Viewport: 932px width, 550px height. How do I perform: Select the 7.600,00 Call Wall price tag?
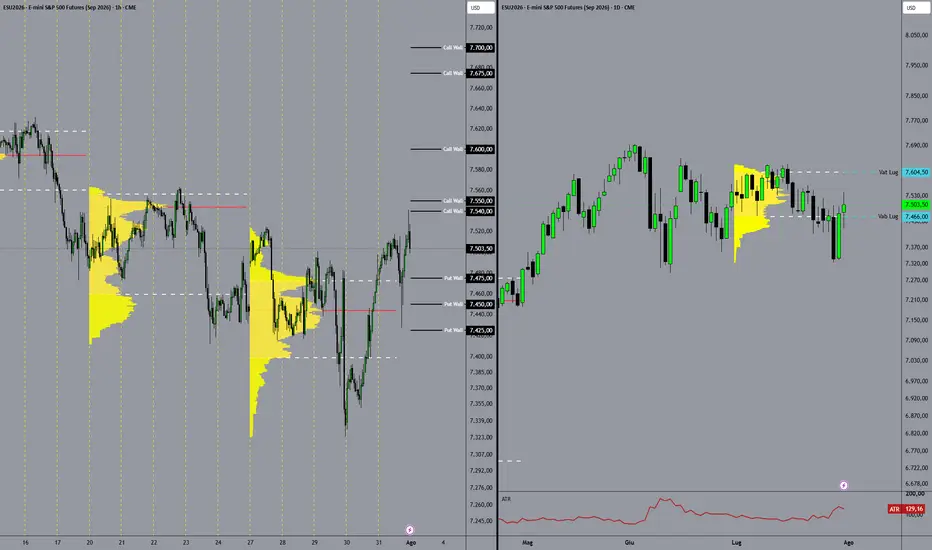point(480,149)
